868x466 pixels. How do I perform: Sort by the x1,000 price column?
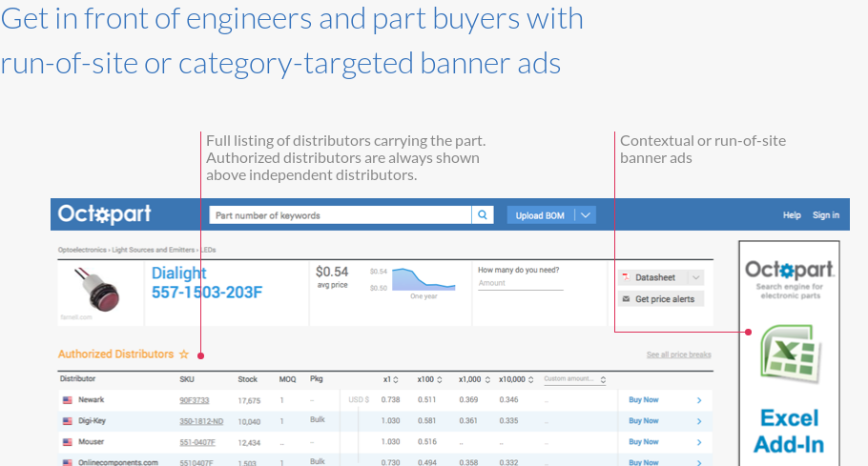point(474,379)
